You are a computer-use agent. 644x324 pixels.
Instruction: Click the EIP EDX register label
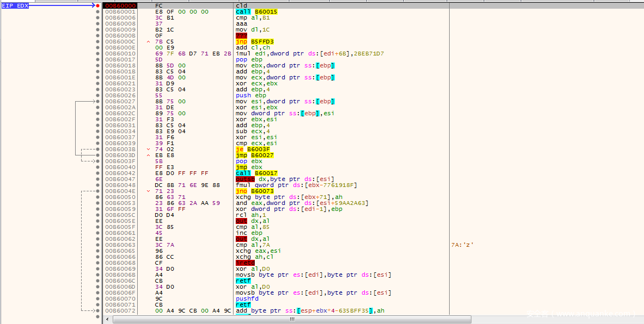point(15,5)
